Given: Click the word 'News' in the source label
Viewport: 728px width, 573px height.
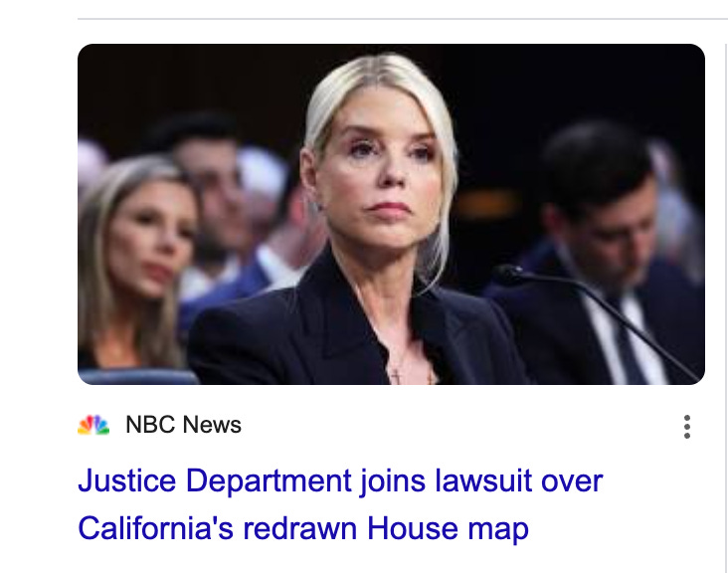Looking at the screenshot, I should tap(212, 425).
